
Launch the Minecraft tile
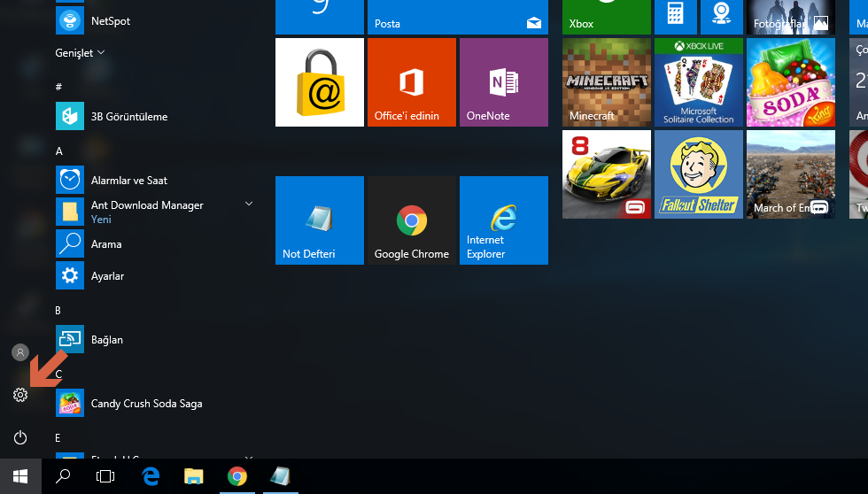coord(607,82)
